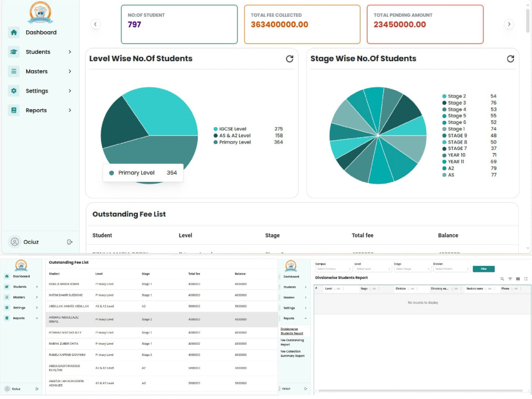Select the ABDILLAH AHMED ABDILLAH row
532x399 pixels.
tap(162, 306)
